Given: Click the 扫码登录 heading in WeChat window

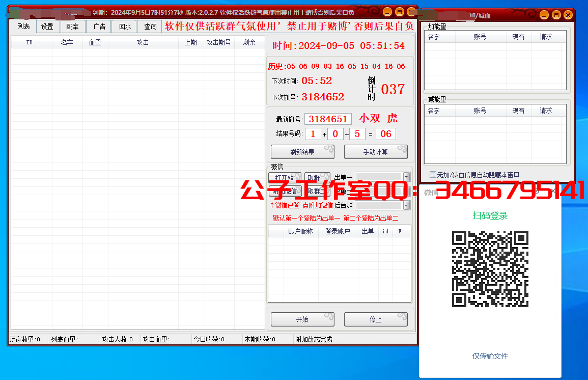Looking at the screenshot, I should point(490,215).
